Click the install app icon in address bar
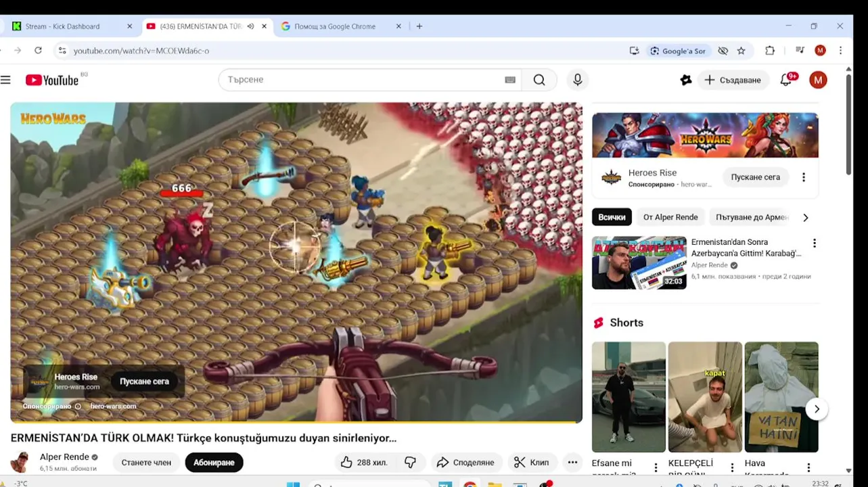This screenshot has height=487, width=868. click(x=634, y=51)
